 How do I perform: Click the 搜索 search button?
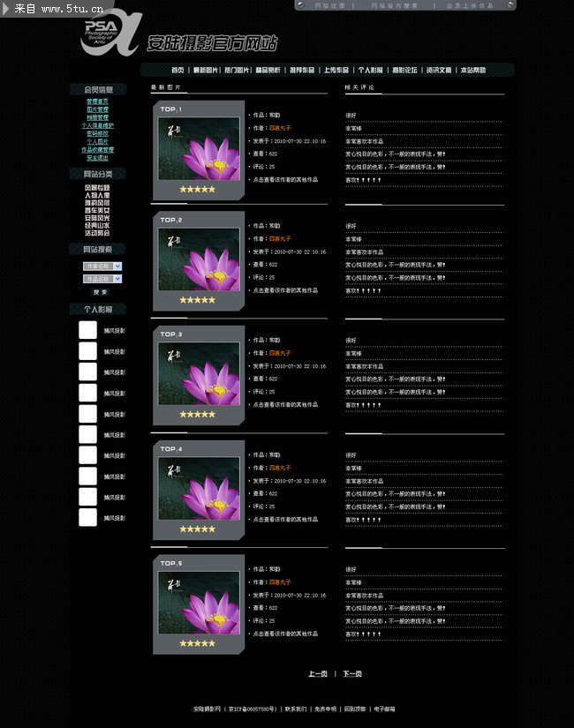101,292
